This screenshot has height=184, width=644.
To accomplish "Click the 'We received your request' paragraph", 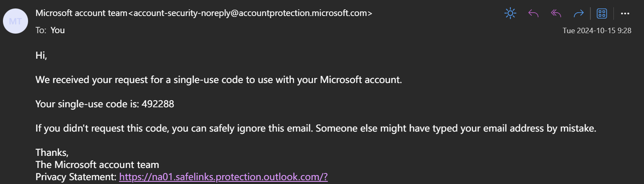I will pos(219,80).
